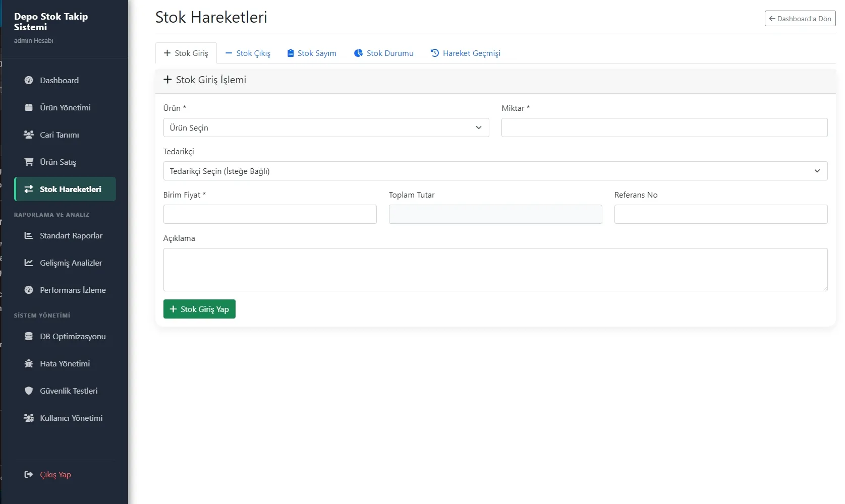Viewport: 845px width, 504px height.
Task: Click the Dashboard'a Dön button
Action: click(x=800, y=19)
